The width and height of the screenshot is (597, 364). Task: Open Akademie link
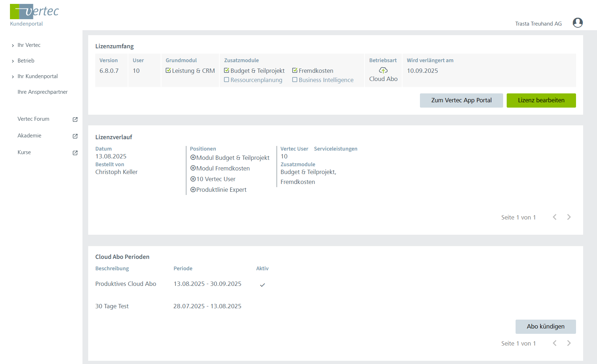click(x=30, y=136)
